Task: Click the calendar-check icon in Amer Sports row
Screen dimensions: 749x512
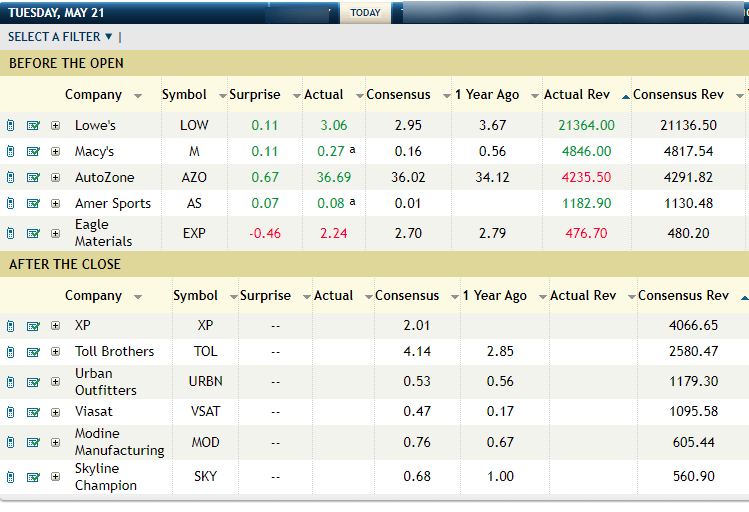Action: click(x=33, y=204)
